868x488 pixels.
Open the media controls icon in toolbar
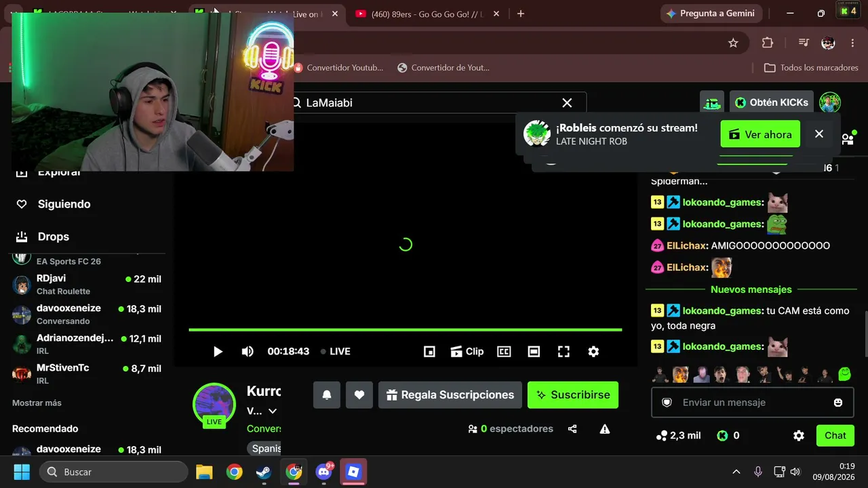click(804, 43)
